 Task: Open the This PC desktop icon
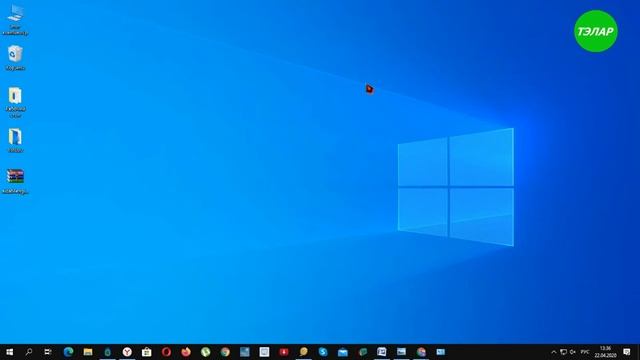click(15, 19)
